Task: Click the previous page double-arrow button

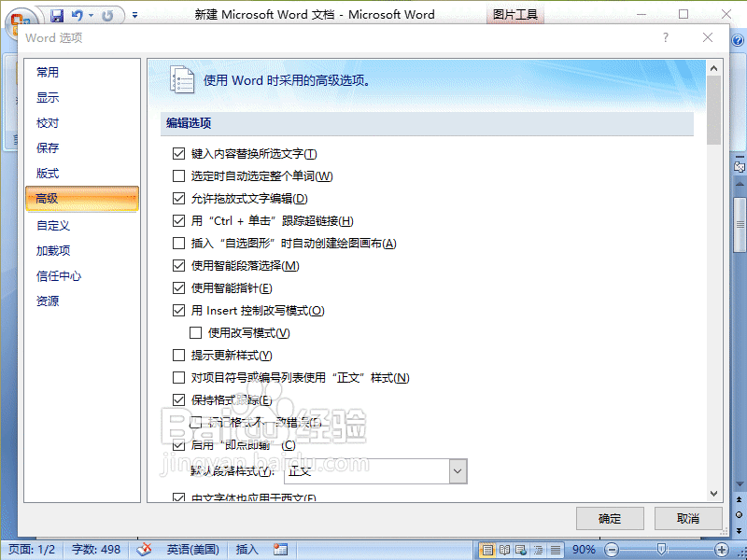Action: pyautogui.click(x=739, y=499)
